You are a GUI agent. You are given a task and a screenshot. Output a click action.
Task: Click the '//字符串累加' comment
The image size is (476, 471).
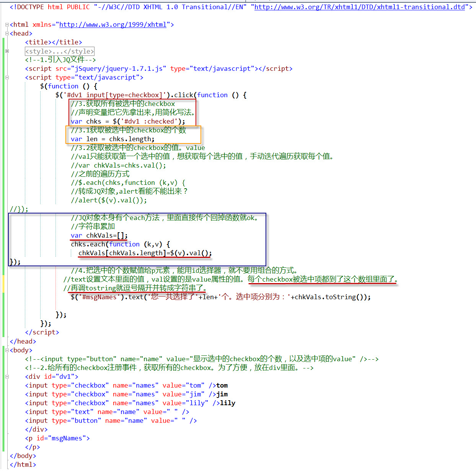(x=93, y=227)
